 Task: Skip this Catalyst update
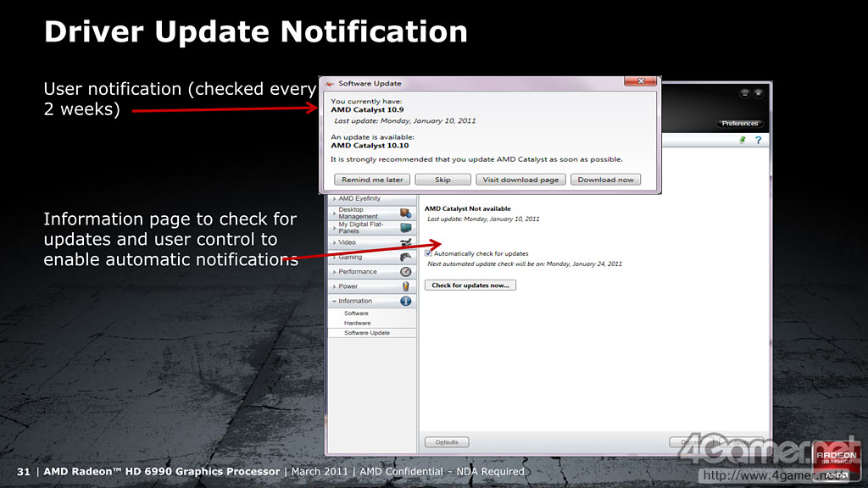(x=442, y=180)
